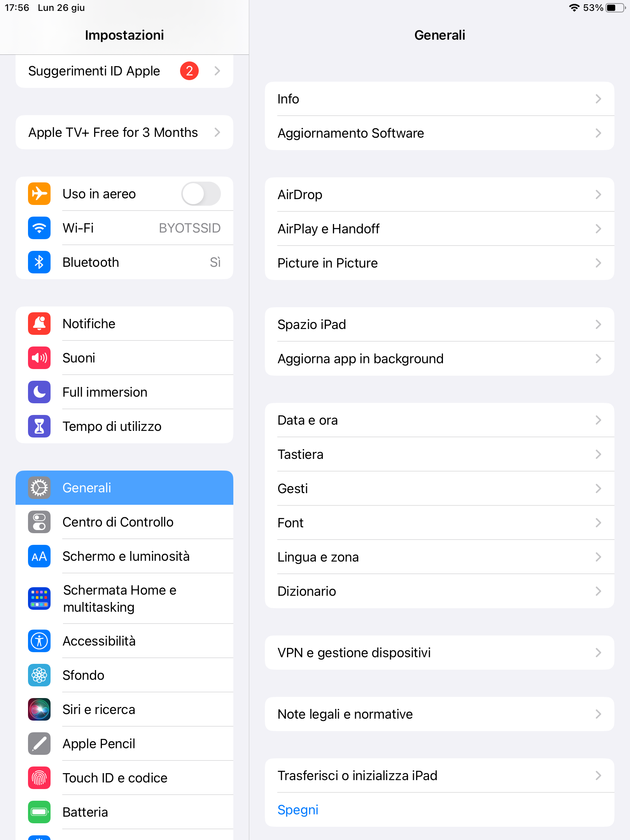Tap the Full immersion moon icon
630x840 pixels.
pyautogui.click(x=39, y=392)
